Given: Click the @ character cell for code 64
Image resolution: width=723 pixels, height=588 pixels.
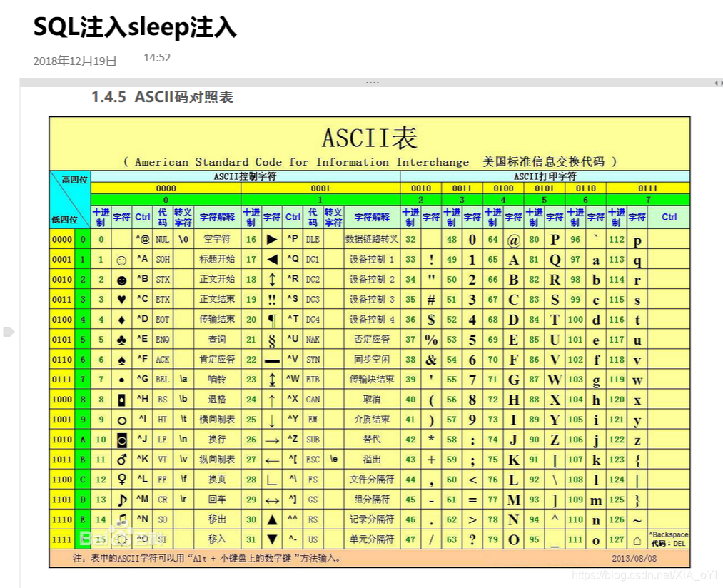Looking at the screenshot, I should tap(513, 240).
